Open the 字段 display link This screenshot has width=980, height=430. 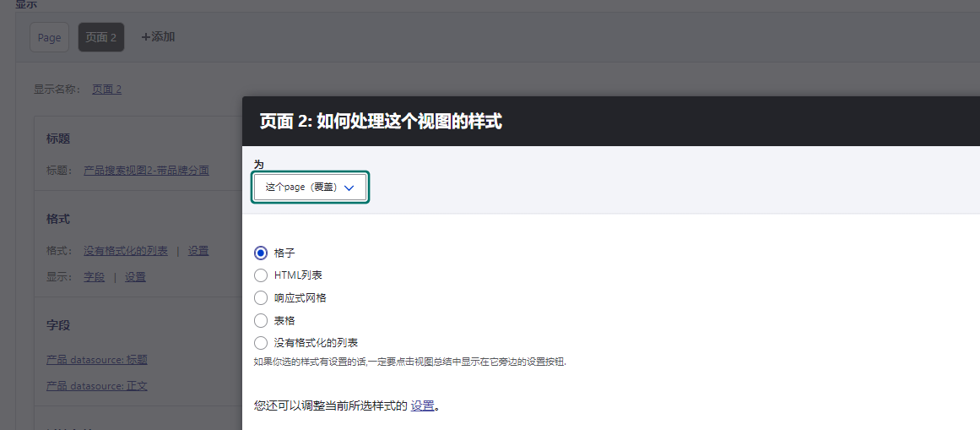tap(95, 277)
